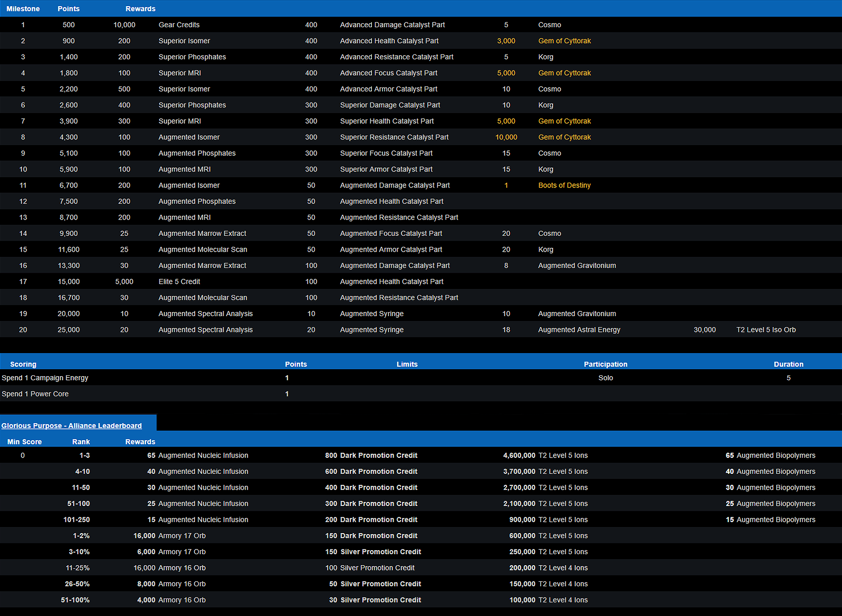Click Augmented Gravitonium in milestone 16 row

click(x=577, y=266)
